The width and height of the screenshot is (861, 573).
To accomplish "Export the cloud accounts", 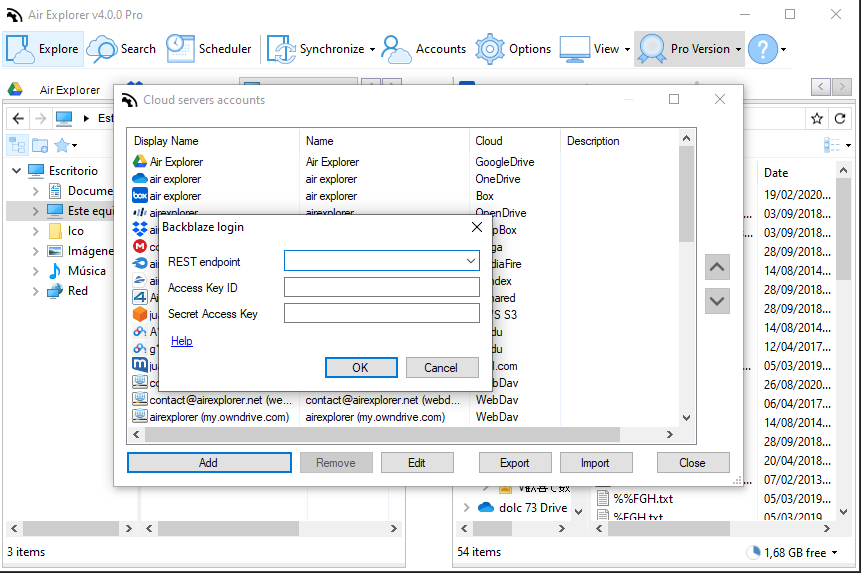I will tap(515, 463).
